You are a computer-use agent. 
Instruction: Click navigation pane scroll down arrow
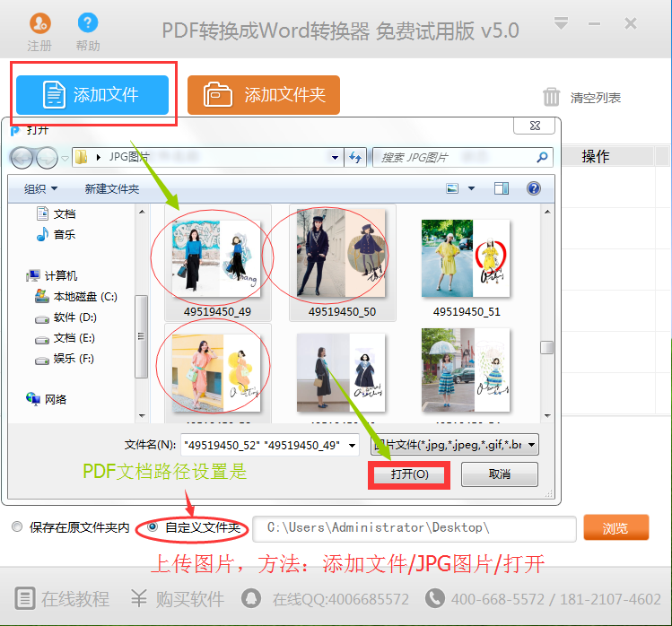pos(142,415)
